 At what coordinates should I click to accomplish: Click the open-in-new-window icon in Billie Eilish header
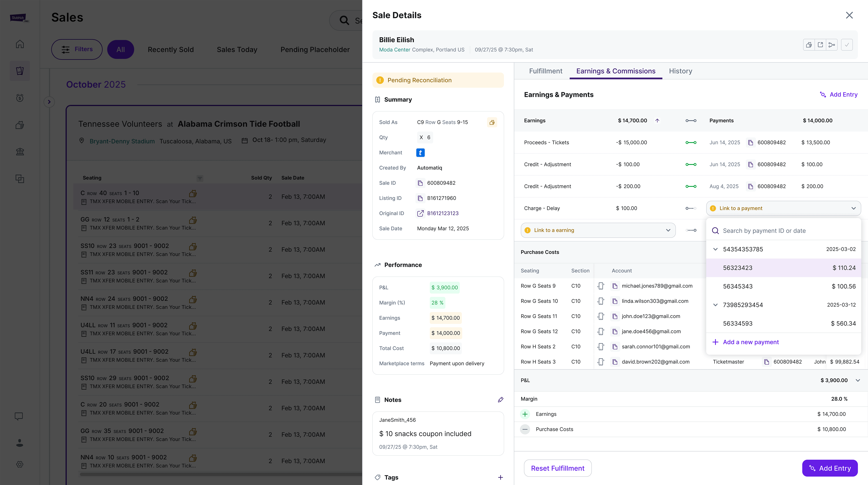tap(820, 44)
